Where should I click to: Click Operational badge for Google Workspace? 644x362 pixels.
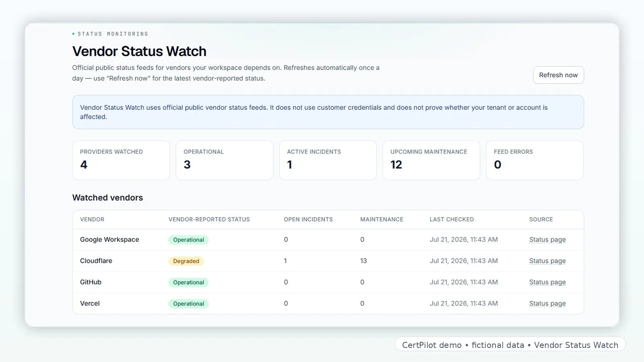coord(188,240)
